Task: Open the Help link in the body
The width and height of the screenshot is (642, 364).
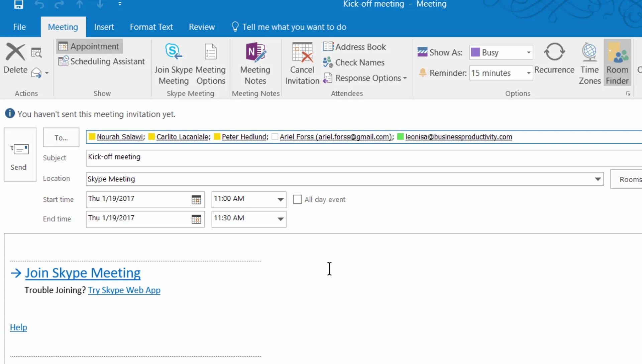Action: [18, 327]
